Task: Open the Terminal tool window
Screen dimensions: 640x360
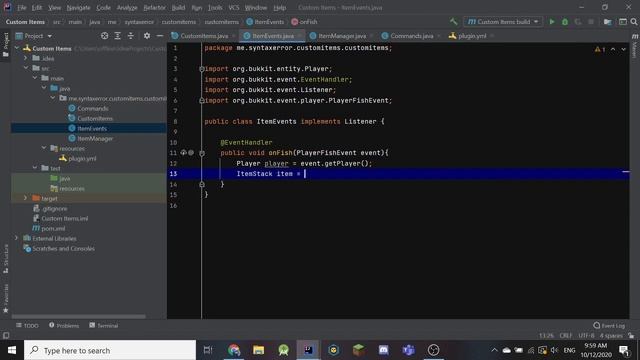Action: (104, 325)
